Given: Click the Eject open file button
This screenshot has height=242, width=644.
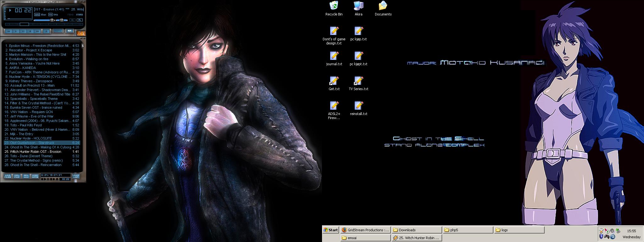Looking at the screenshot, I should click(46, 31).
